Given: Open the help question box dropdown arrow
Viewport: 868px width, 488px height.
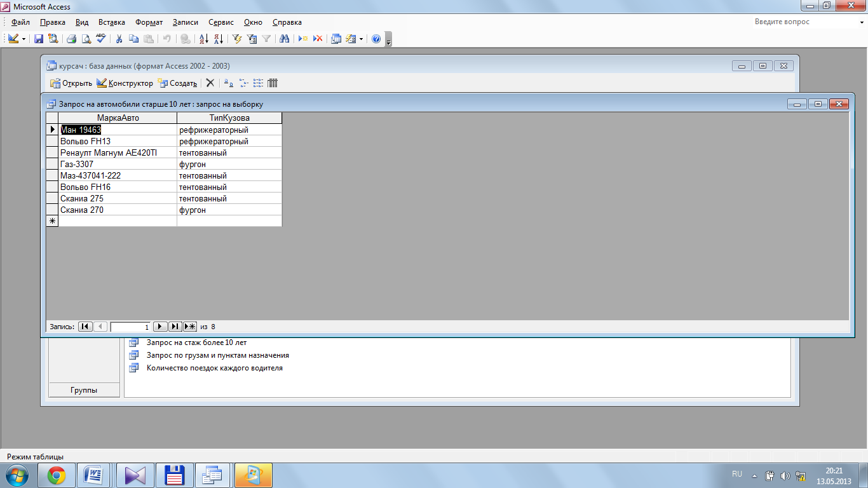Looking at the screenshot, I should [x=861, y=22].
